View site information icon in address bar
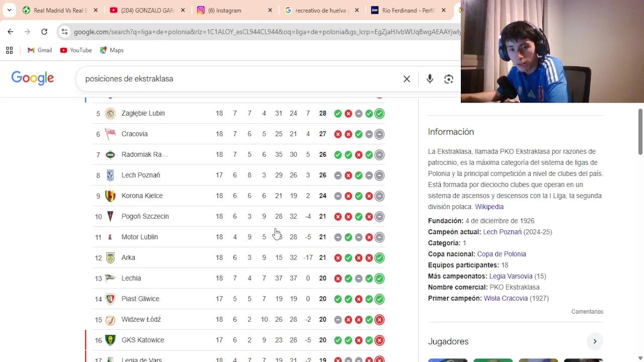The width and height of the screenshot is (644, 362). click(x=64, y=32)
